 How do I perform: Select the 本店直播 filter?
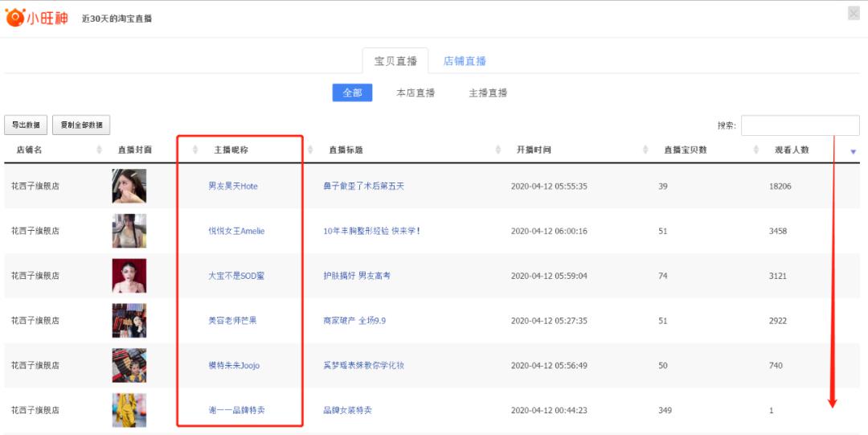pyautogui.click(x=416, y=92)
